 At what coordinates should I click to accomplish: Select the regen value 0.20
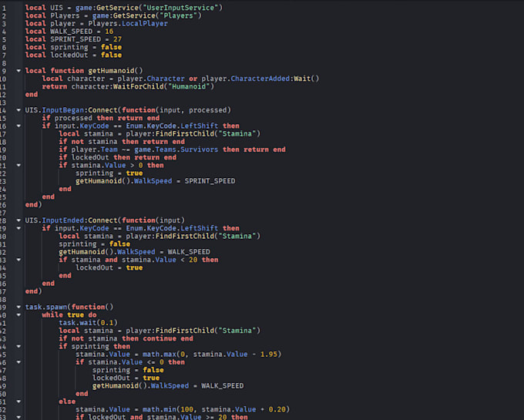[277, 409]
